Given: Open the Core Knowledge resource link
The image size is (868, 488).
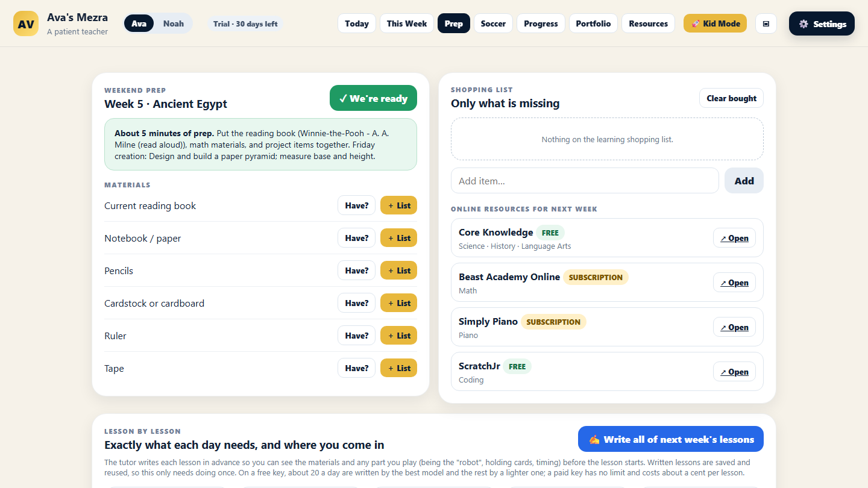Looking at the screenshot, I should pyautogui.click(x=734, y=238).
